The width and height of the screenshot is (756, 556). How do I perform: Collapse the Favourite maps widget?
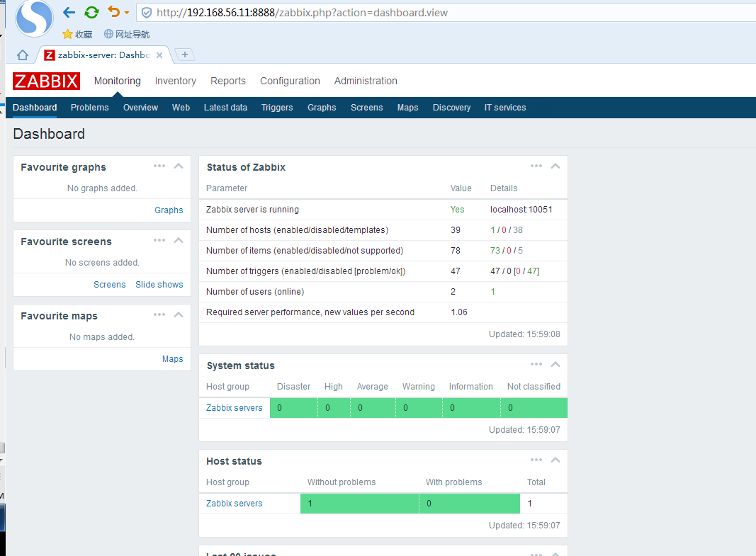[179, 314]
